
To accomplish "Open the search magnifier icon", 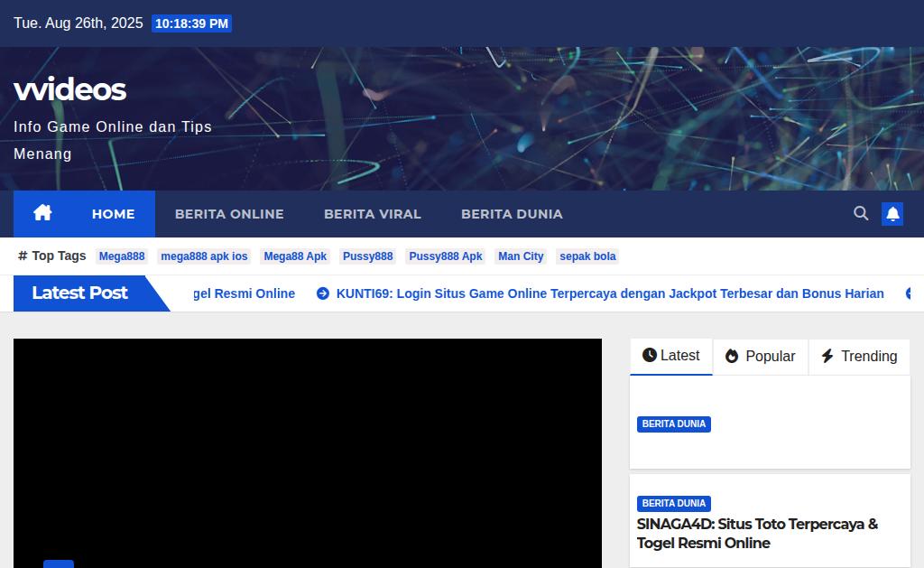I will click(860, 213).
